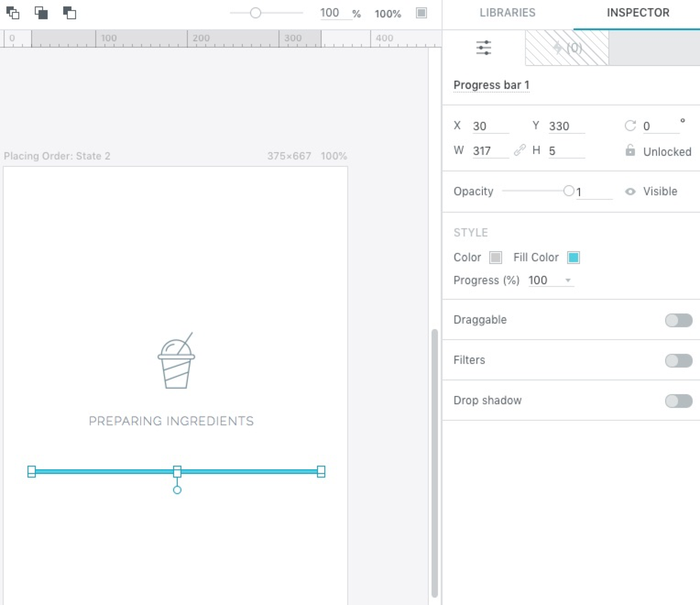This screenshot has width=700, height=605.
Task: Click the height field showing 5
Action: [567, 151]
